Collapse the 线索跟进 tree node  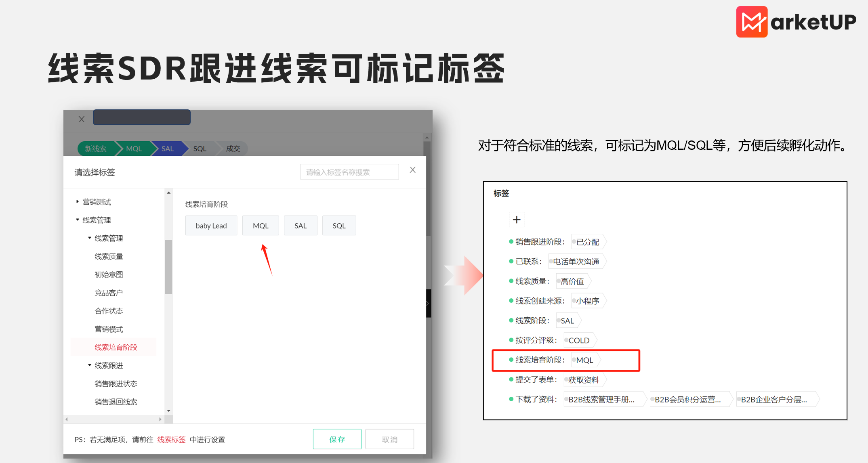point(89,365)
